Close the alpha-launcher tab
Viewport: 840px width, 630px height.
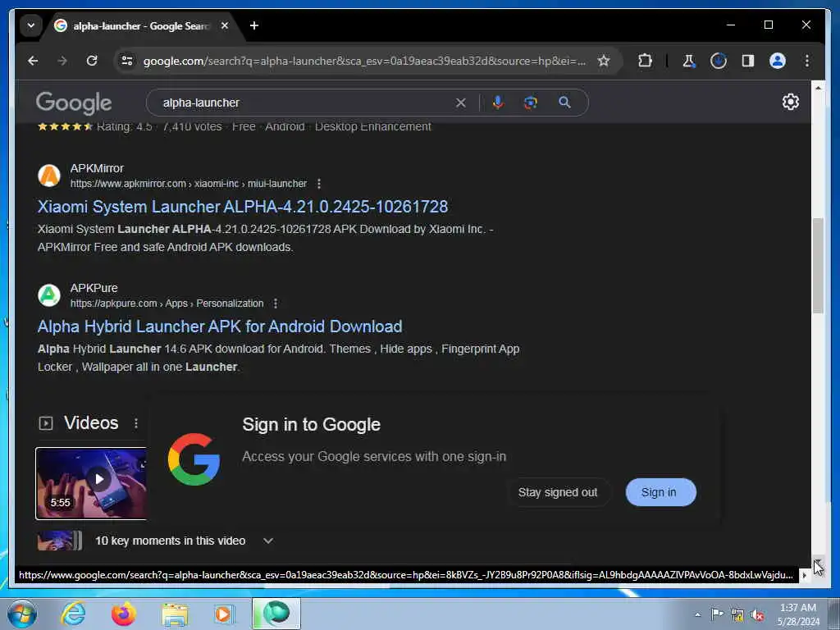pyautogui.click(x=225, y=25)
